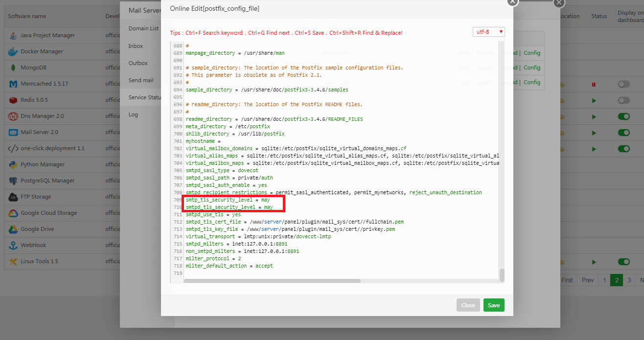Disable dashboard toggle for Linux Tools
The height and width of the screenshot is (340, 644).
click(623, 262)
